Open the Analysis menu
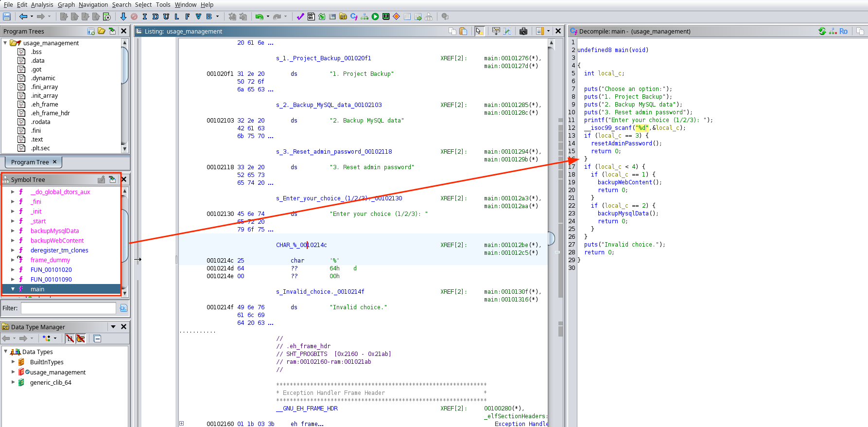The height and width of the screenshot is (427, 868). tap(42, 4)
